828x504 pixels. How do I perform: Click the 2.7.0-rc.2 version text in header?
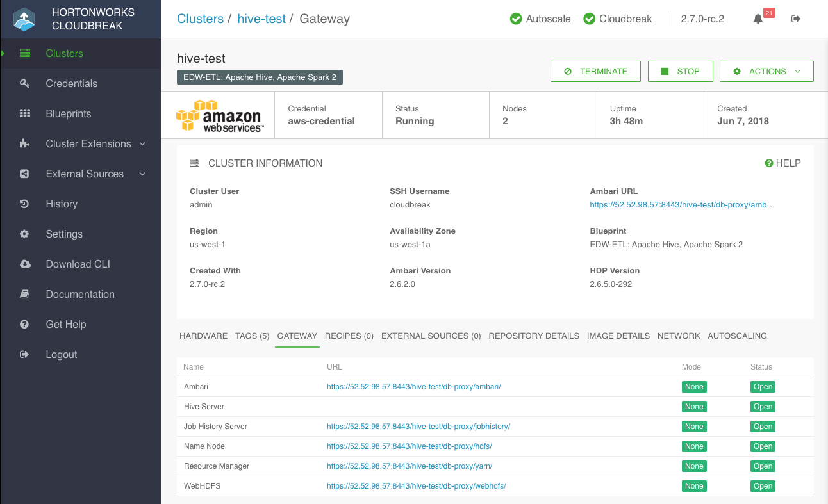702,19
